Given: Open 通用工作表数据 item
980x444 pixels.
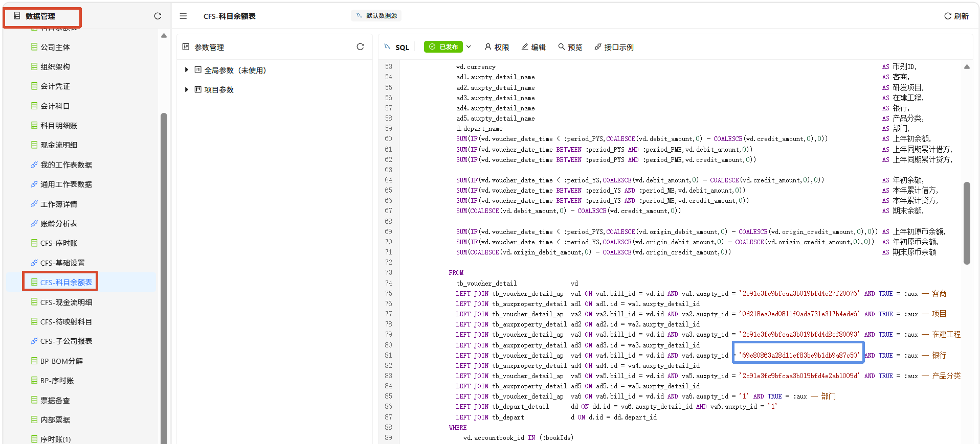Looking at the screenshot, I should click(66, 184).
